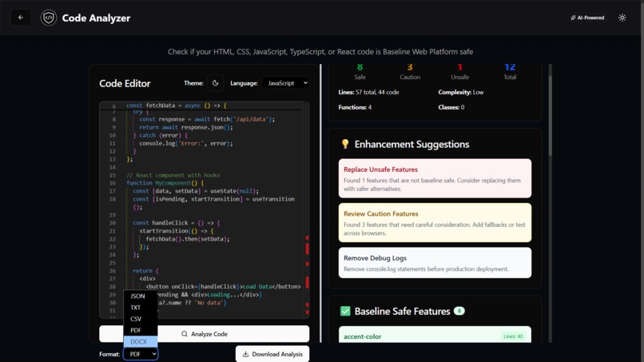Screen dimensions: 644x362
Task: Click line number 20 in the gutter
Action: pos(112,223)
